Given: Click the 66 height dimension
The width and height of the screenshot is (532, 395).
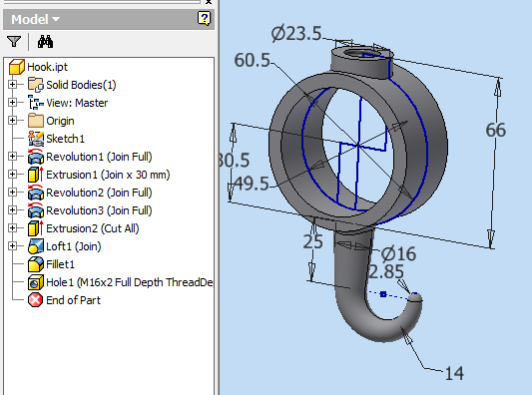Looking at the screenshot, I should point(495,131).
